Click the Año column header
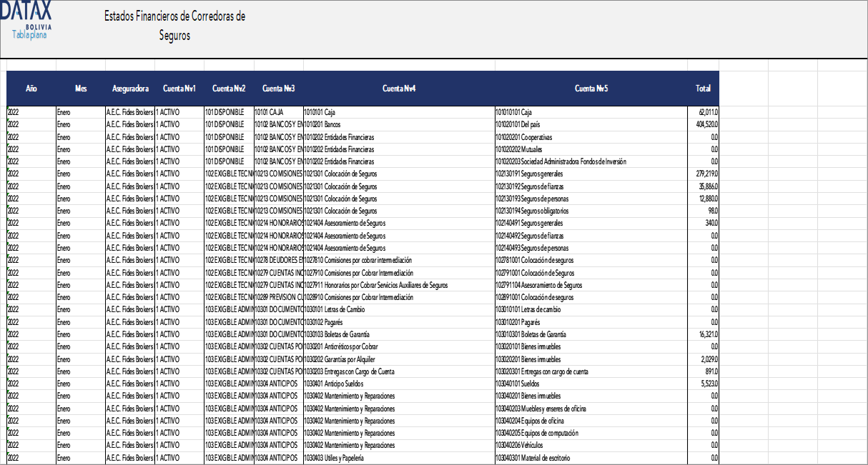 coord(31,89)
